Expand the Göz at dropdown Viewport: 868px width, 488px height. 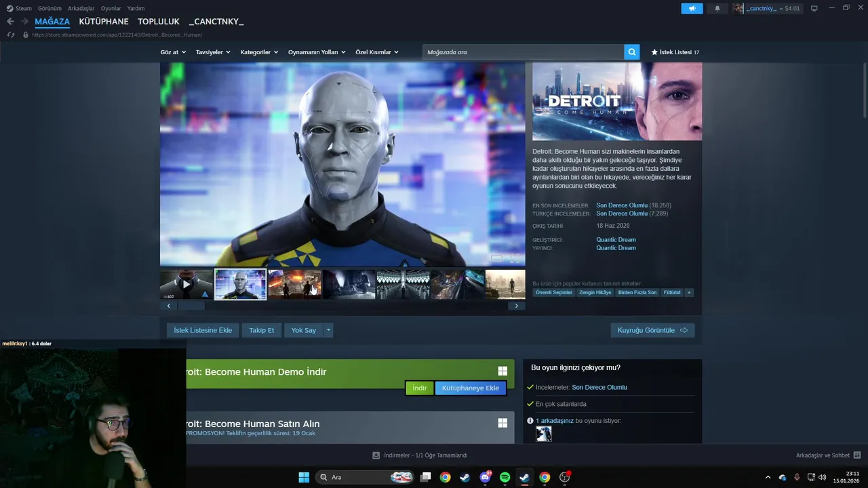coord(174,52)
